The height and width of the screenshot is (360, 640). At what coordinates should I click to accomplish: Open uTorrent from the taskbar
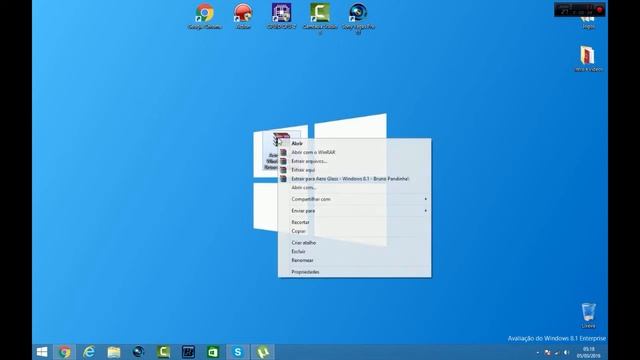click(x=263, y=352)
